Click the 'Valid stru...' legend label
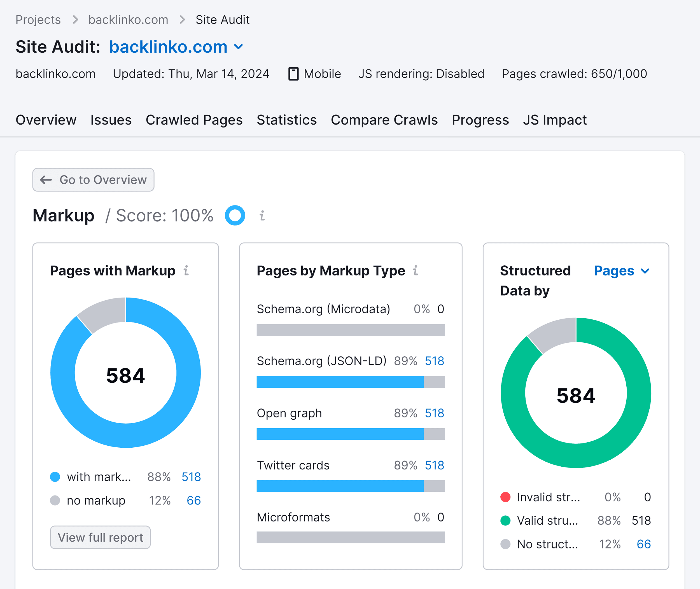 547,520
